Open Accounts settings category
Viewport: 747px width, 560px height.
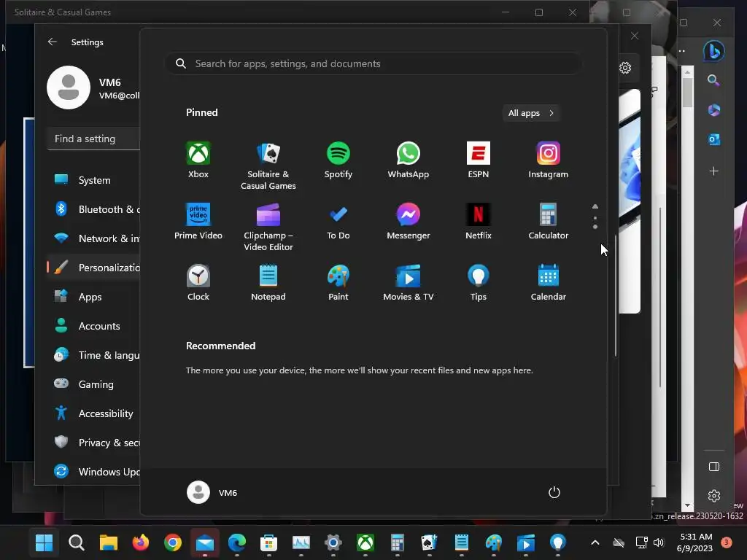(94, 326)
